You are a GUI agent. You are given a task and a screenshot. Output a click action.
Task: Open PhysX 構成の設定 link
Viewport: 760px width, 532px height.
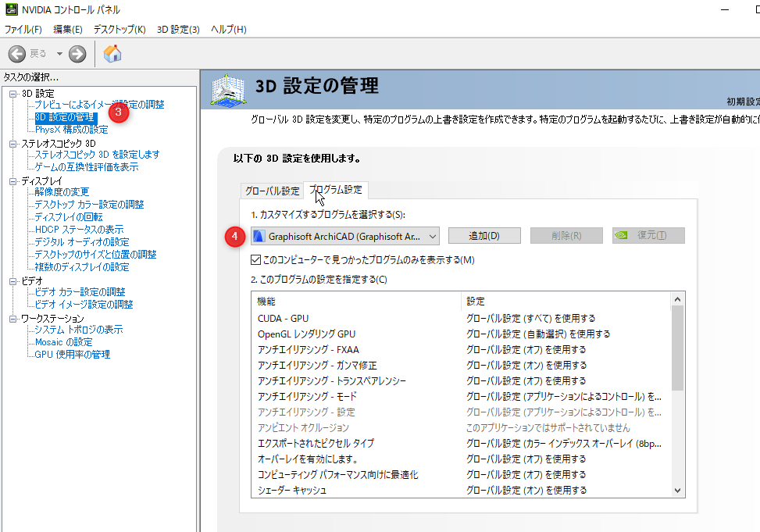coord(71,130)
